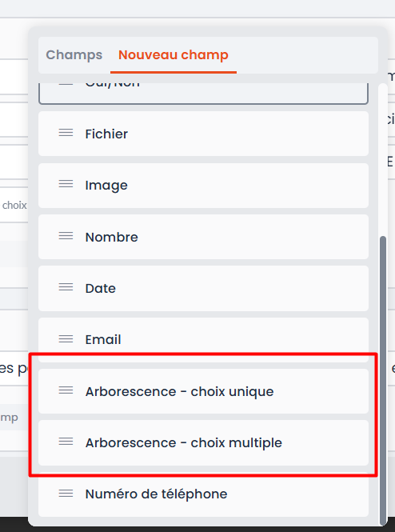Select Arborescence - choix multiple field
The width and height of the screenshot is (395, 532).
[x=203, y=442]
